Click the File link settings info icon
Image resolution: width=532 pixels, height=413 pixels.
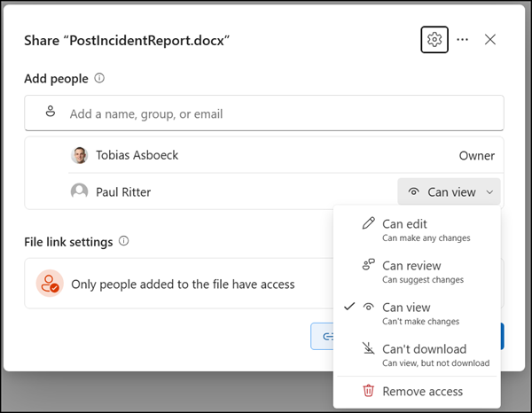(x=124, y=241)
